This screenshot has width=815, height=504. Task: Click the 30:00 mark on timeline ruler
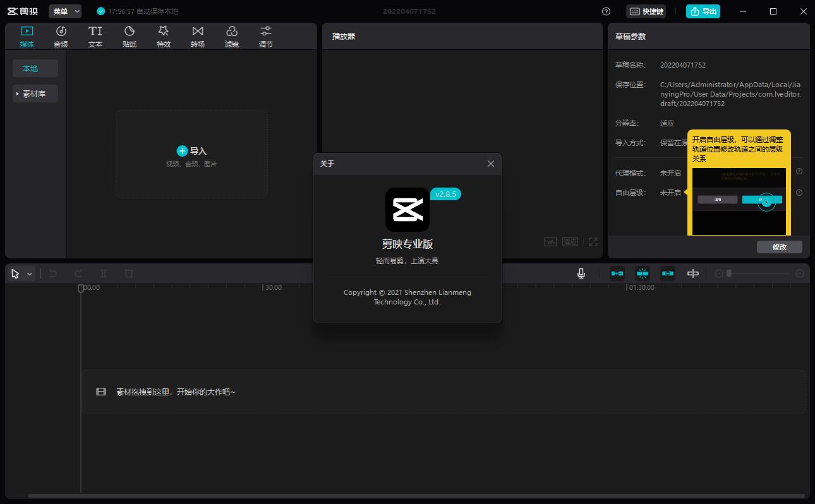[273, 287]
